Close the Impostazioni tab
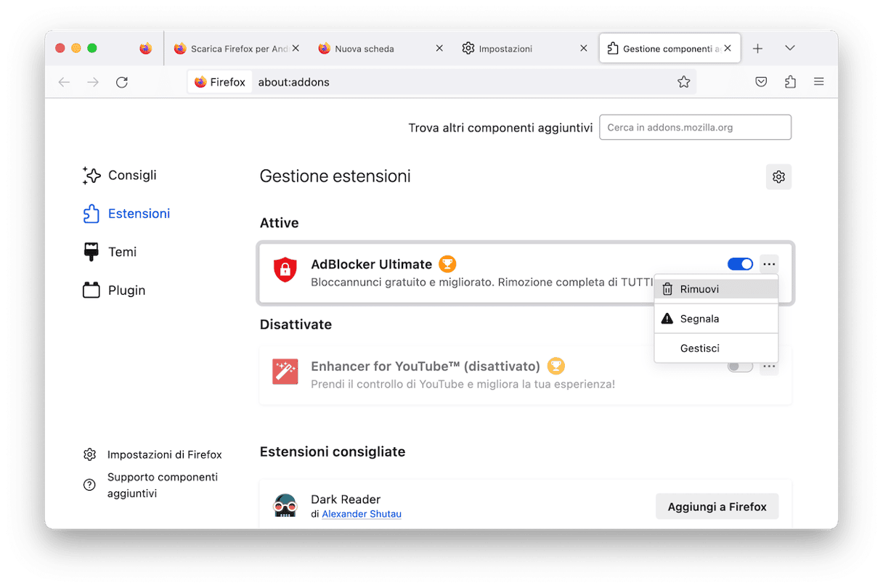883x588 pixels. 584,49
